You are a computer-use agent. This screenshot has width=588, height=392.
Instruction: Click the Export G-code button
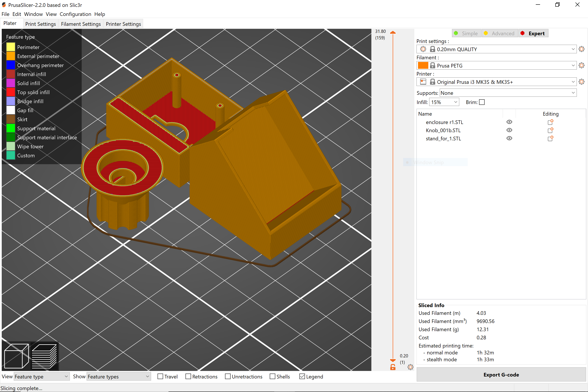pos(501,375)
